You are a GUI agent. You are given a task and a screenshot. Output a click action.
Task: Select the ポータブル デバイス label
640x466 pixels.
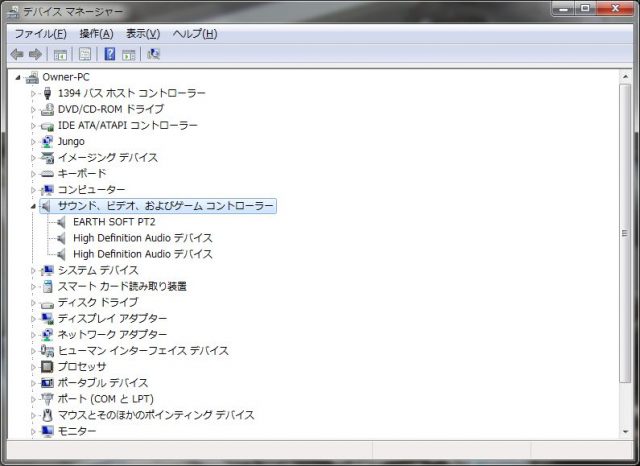pyautogui.click(x=103, y=383)
